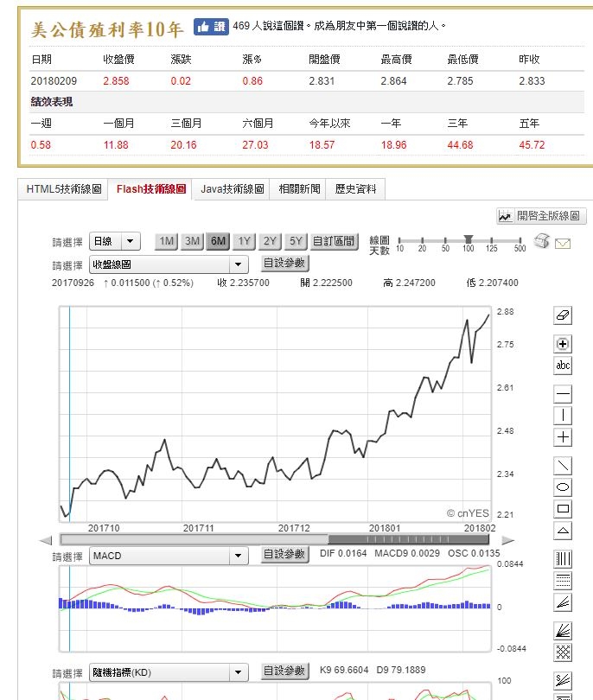Select the abc text annotation tool

[x=563, y=366]
